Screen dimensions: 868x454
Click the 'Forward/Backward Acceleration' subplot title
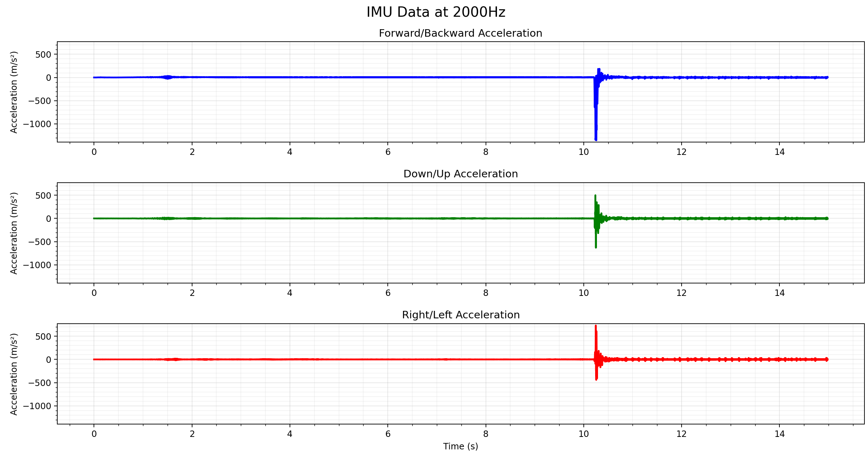(x=460, y=33)
